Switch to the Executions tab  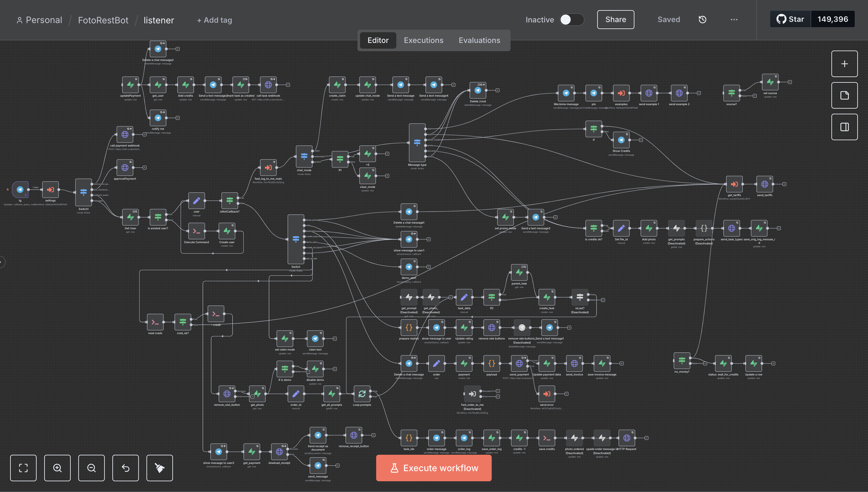point(423,40)
